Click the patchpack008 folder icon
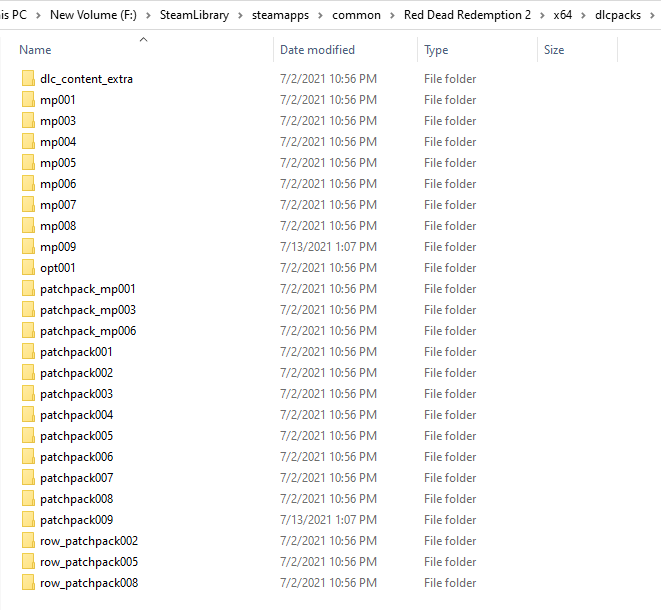This screenshot has width=661, height=610. click(28, 499)
